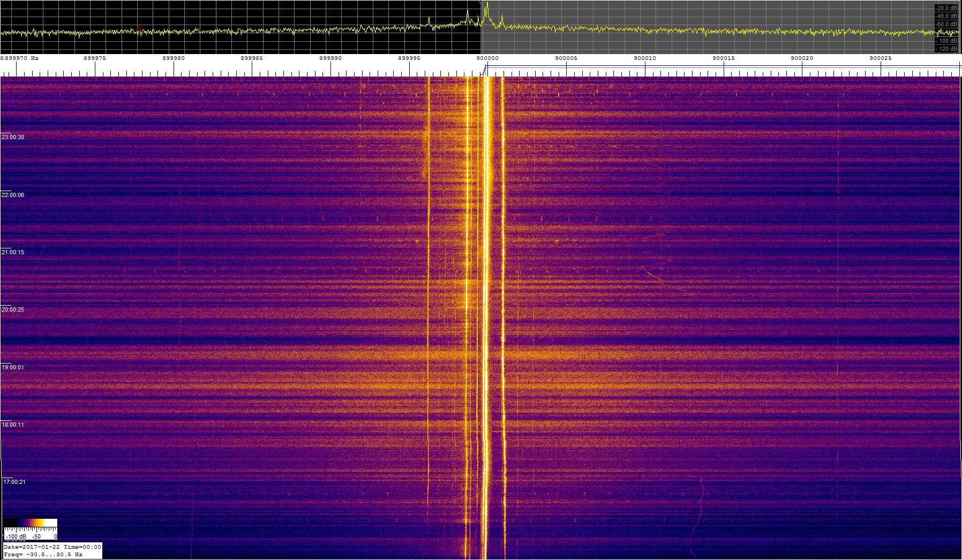Screen dimensions: 962x560
Task: Click the -60.0 dB amplitude label
Action: (946, 24)
